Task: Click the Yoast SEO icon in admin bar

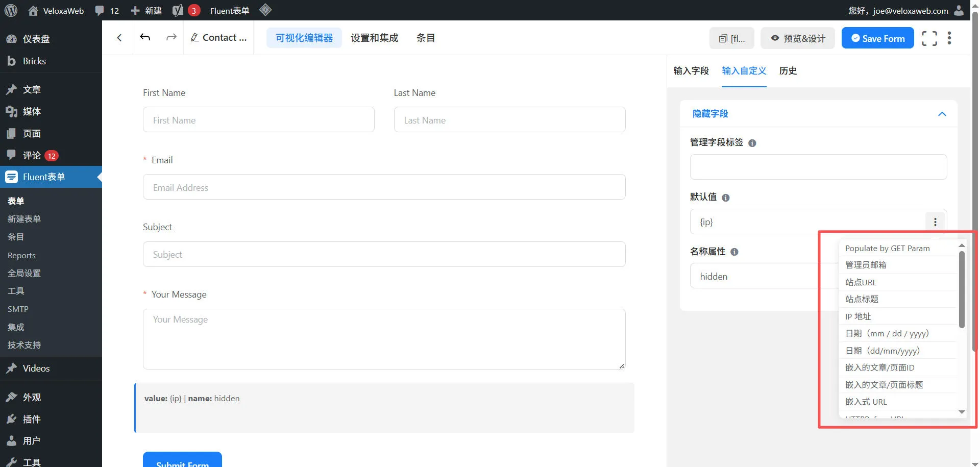Action: click(178, 11)
